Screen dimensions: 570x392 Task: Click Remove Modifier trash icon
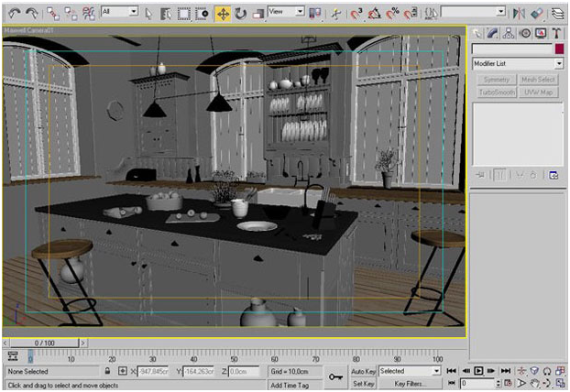[x=533, y=175]
